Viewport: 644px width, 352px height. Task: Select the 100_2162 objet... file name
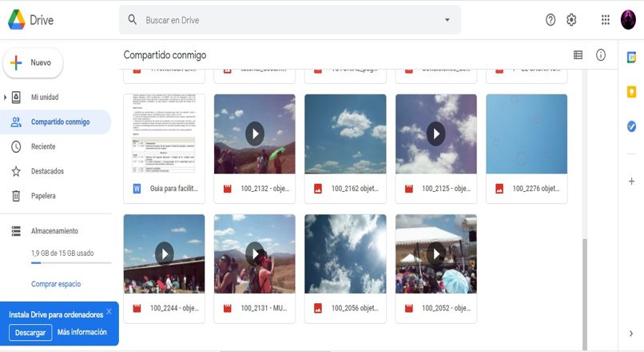pyautogui.click(x=355, y=189)
